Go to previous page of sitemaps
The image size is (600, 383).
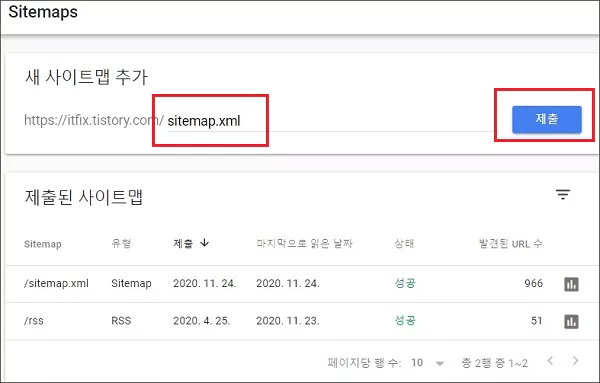tap(550, 360)
